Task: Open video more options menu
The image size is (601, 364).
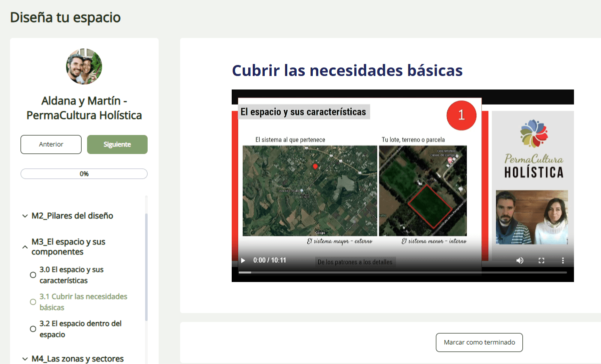Action: click(562, 260)
